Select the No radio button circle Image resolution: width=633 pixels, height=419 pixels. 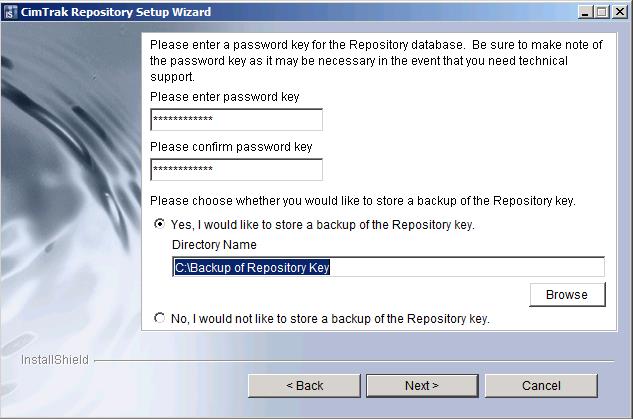160,318
